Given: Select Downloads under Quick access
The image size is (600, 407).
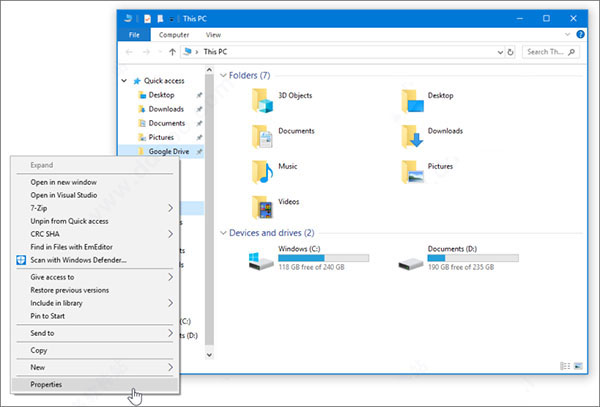Looking at the screenshot, I should tap(166, 110).
